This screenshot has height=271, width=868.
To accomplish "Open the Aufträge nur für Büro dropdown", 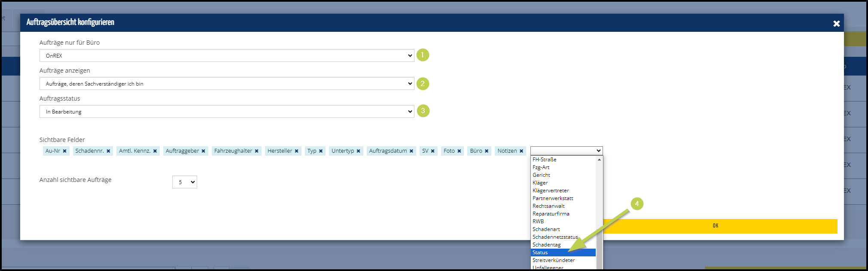I will (227, 55).
